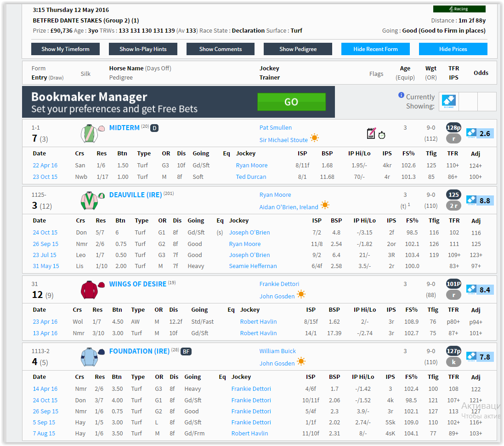Image resolution: width=504 pixels, height=446 pixels.
Task: Open jockey Pat Smullen's profile
Action: [x=276, y=127]
